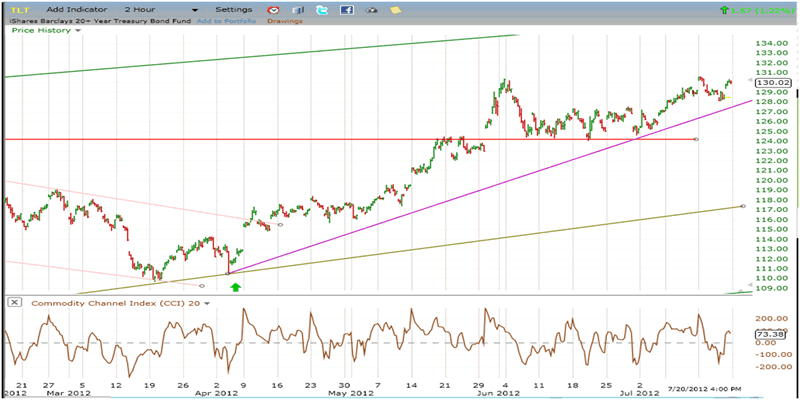
Task: Click the green up-arrow marker on chart
Action: click(x=236, y=287)
